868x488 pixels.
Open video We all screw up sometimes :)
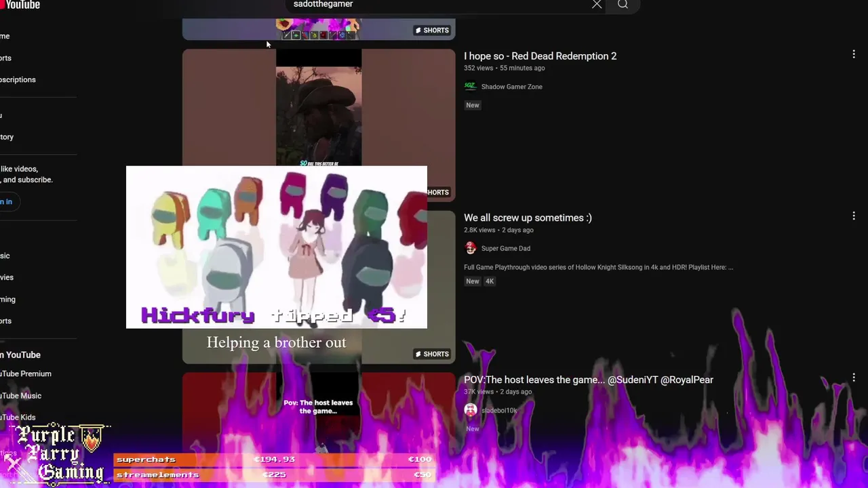click(x=528, y=218)
